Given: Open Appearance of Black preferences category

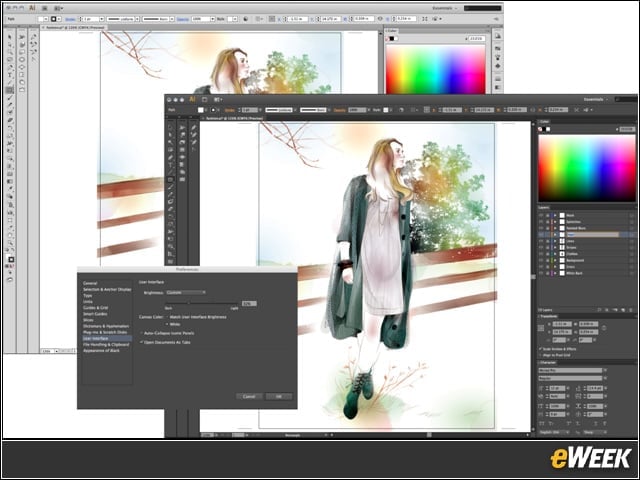Looking at the screenshot, I should coord(101,351).
